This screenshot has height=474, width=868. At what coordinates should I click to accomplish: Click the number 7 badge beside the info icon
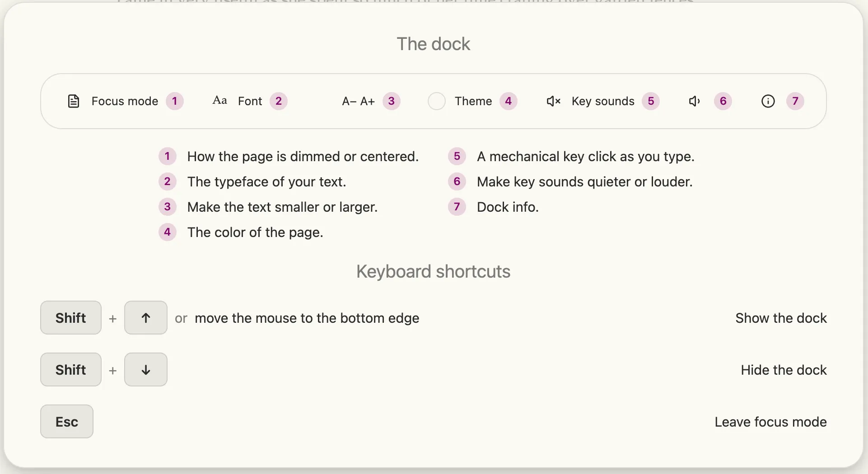click(x=795, y=101)
